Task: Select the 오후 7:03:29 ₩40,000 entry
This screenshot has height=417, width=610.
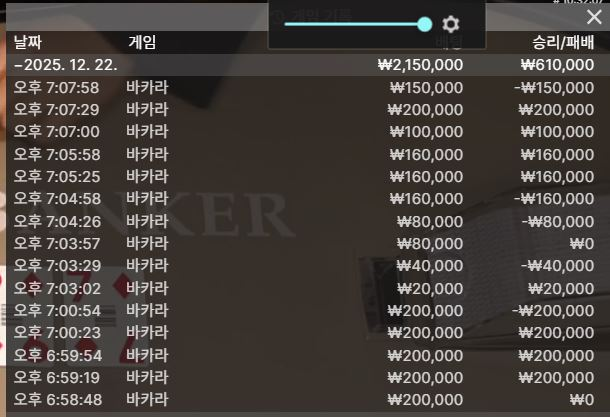Action: pos(304,266)
